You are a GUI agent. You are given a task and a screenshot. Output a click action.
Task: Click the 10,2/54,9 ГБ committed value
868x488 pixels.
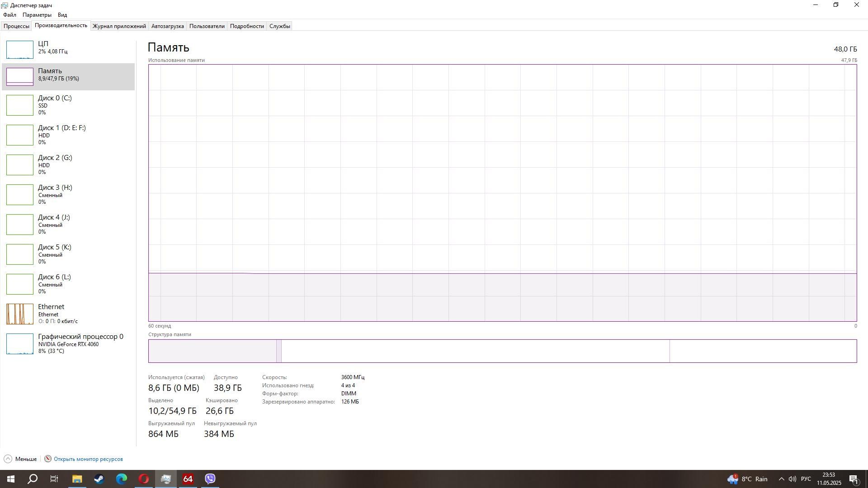coord(172,411)
